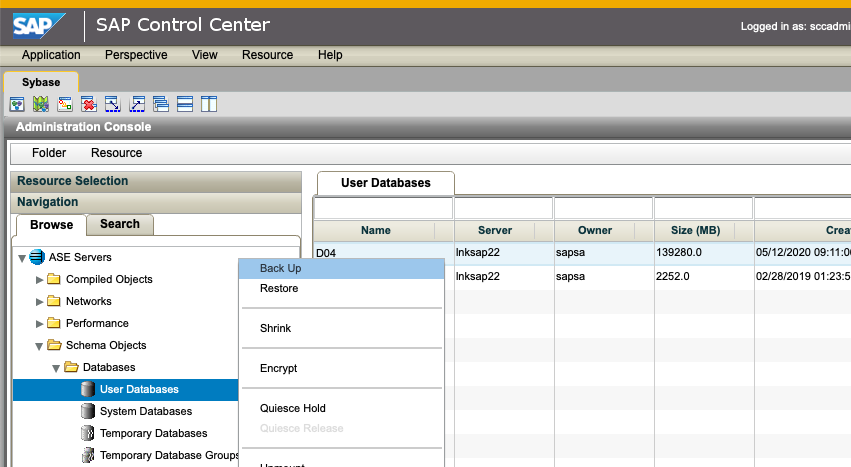The height and width of the screenshot is (467, 851).
Task: Select Temporary Databases in the tree
Action: 153,433
